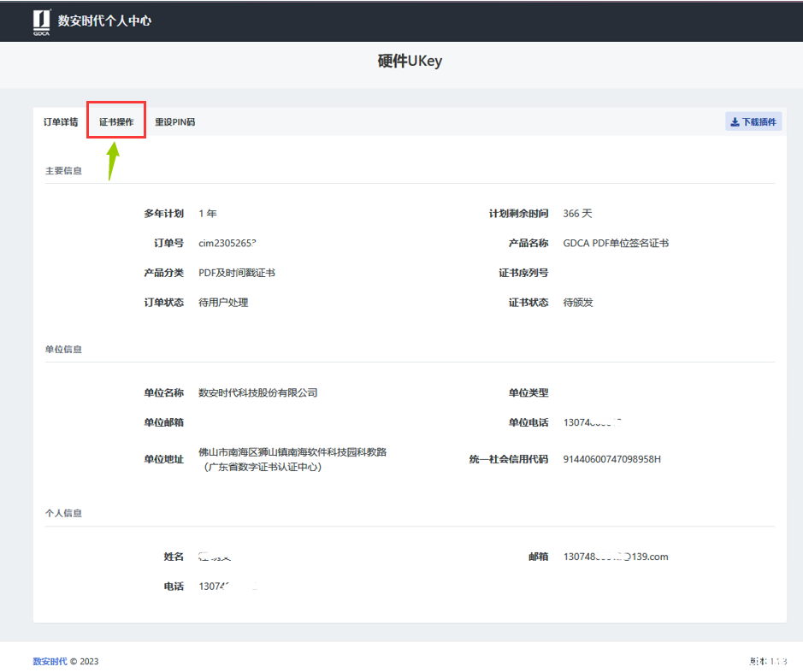Click the 数安时代个人中心 header title
The height and width of the screenshot is (672, 803).
coord(104,21)
